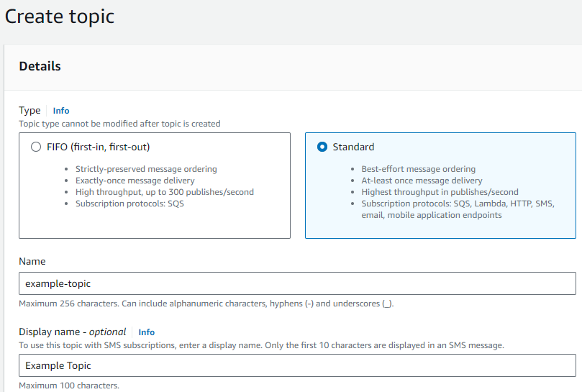
Task: Click the Type field label
Action: (x=29, y=111)
